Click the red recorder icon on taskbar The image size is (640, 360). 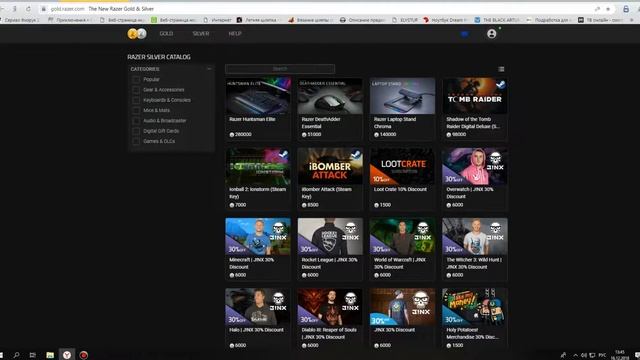click(x=84, y=355)
